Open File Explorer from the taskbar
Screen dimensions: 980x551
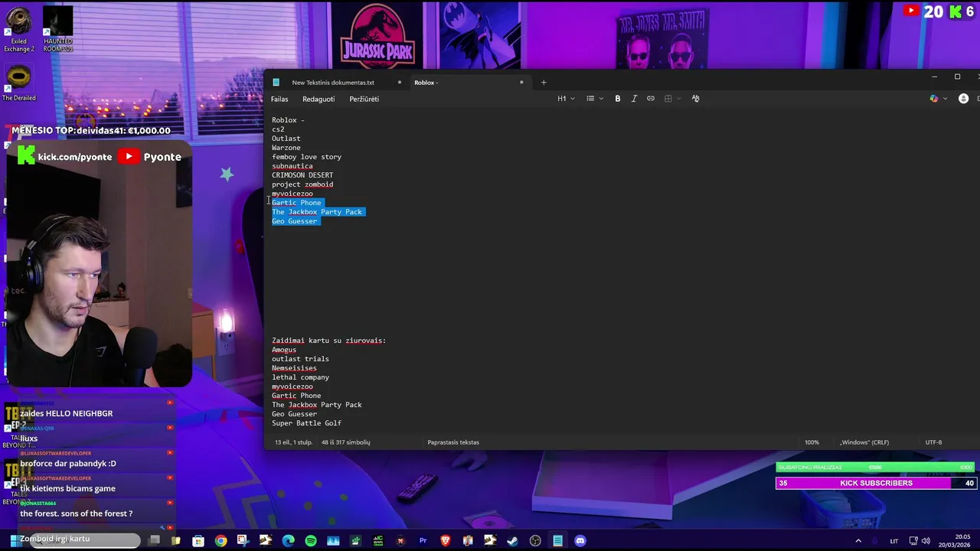pos(175,541)
